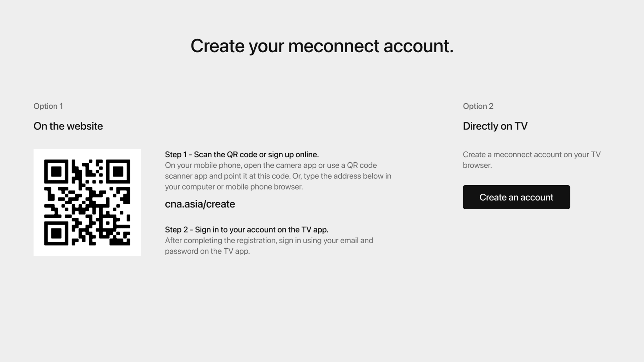Click the QR code's small alignment square
644x362 pixels.
[x=108, y=223]
